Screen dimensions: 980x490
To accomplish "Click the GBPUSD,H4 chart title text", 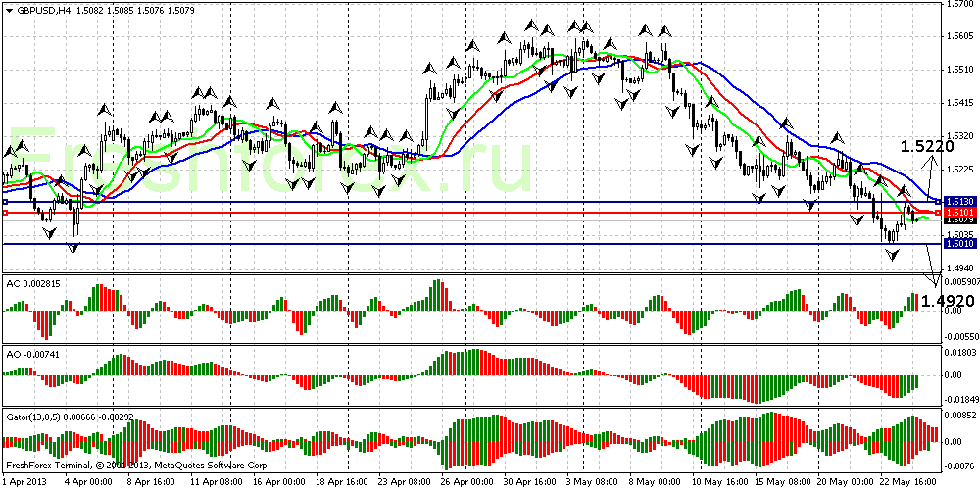I will (46, 8).
